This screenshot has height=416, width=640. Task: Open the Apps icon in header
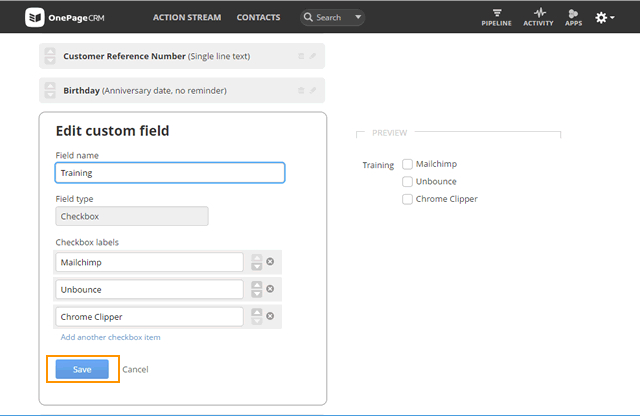pos(573,17)
